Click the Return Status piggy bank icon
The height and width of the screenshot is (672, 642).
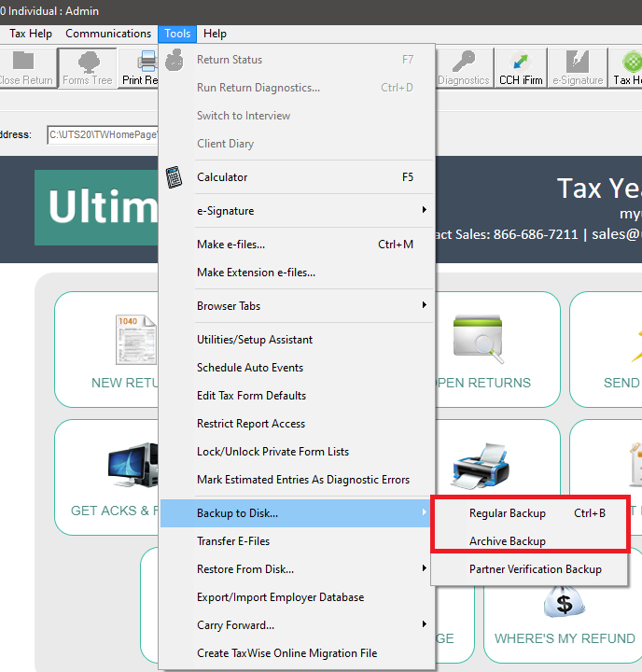(174, 60)
